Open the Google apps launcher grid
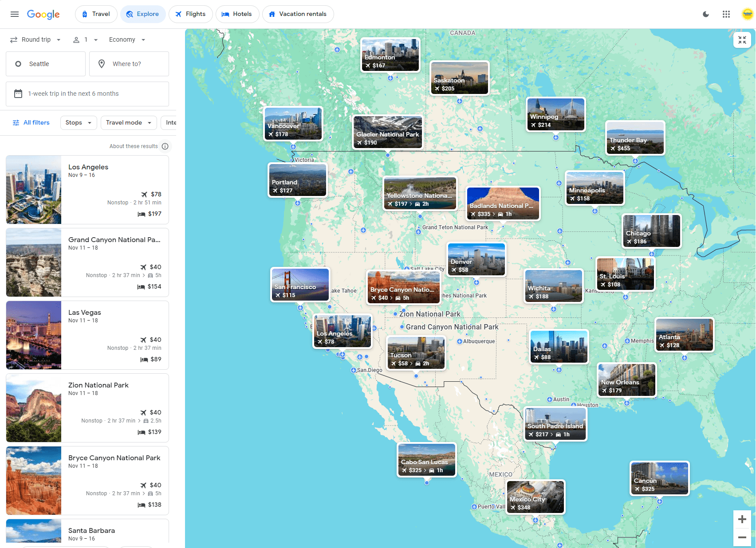Screen dimensions: 756x548 (726, 14)
